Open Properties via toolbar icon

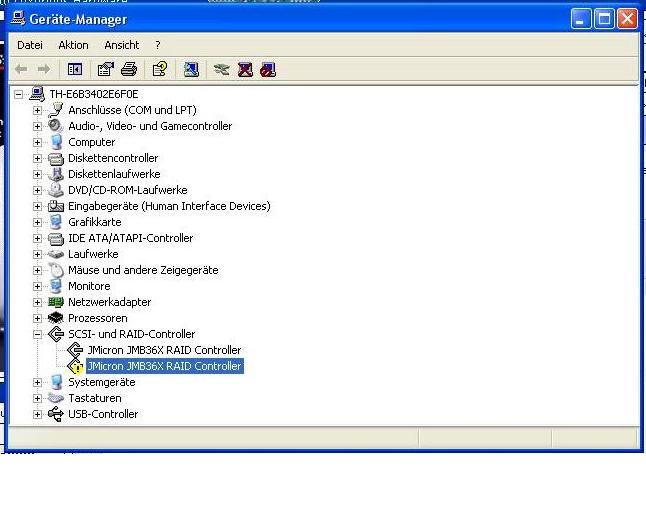[x=105, y=69]
